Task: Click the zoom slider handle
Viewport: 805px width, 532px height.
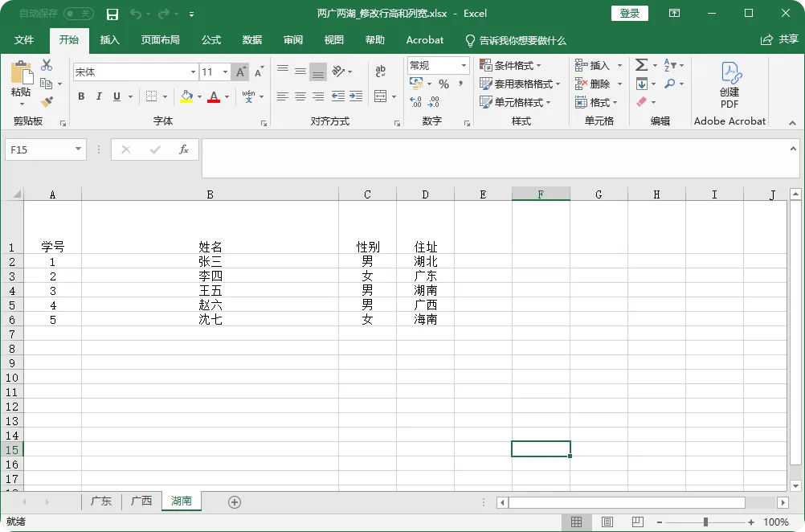Action: [x=705, y=522]
